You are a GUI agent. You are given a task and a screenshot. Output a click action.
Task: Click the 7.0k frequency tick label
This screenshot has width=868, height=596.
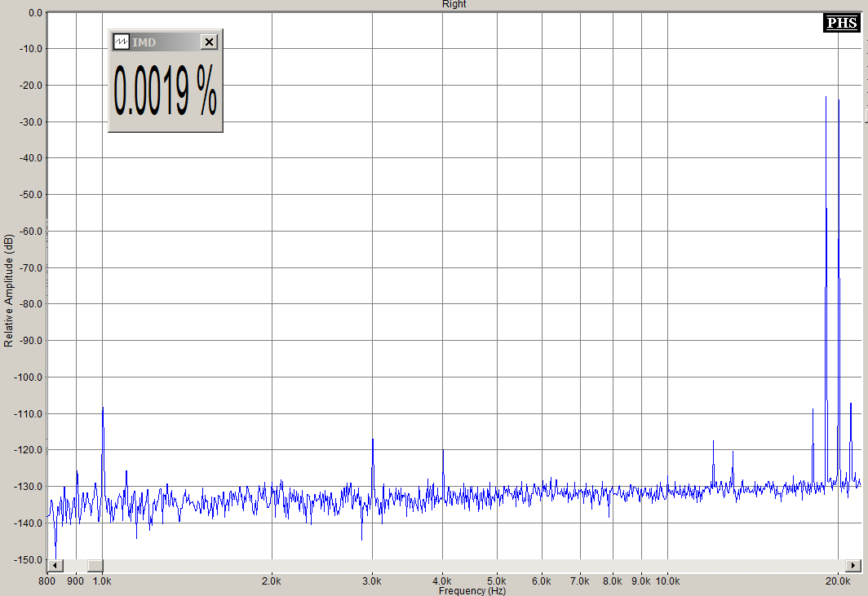tap(579, 581)
